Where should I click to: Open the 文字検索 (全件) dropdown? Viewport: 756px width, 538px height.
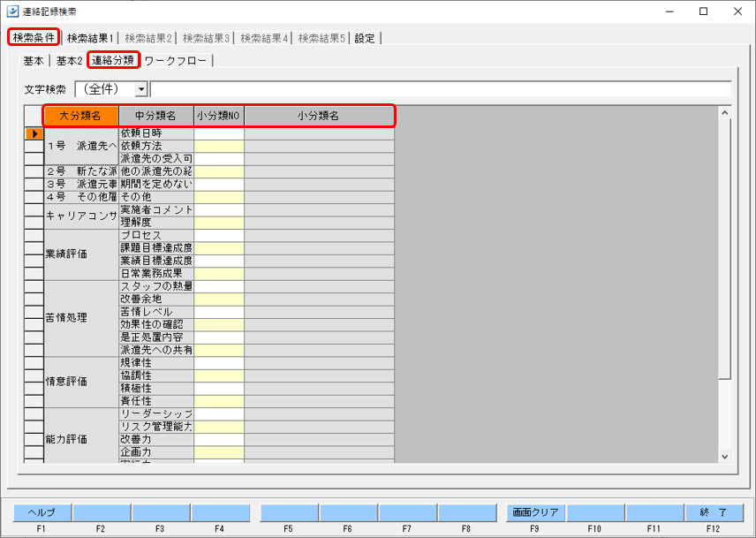[x=141, y=89]
